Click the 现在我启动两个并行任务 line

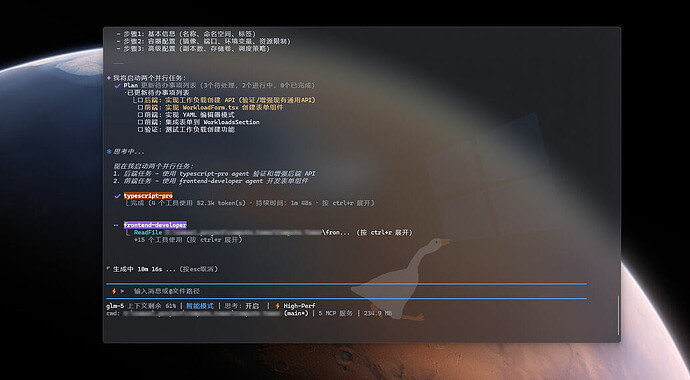tap(153, 166)
